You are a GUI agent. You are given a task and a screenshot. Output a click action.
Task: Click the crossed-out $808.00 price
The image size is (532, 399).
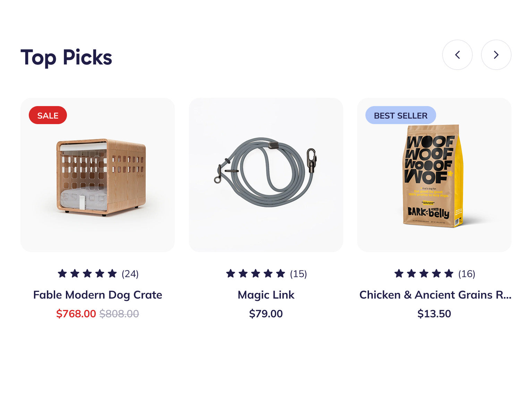tap(119, 314)
